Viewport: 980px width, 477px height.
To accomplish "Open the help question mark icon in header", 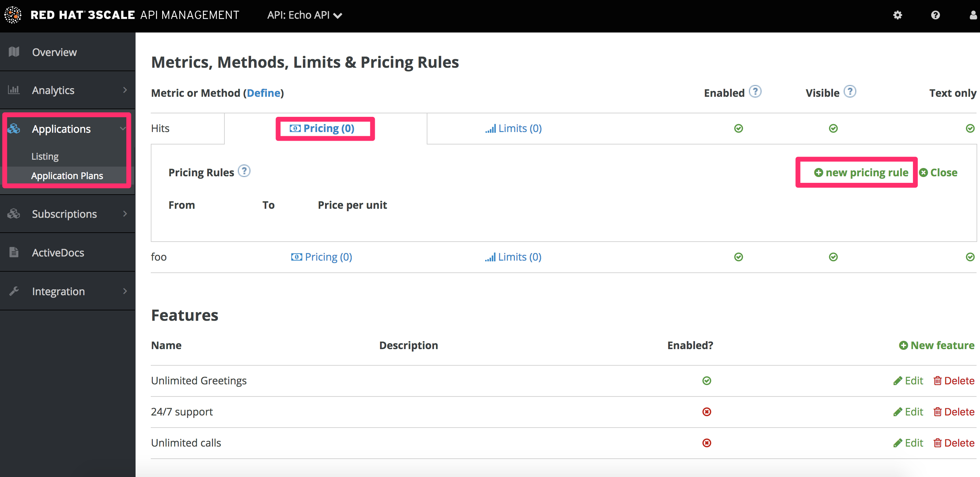I will tap(935, 15).
